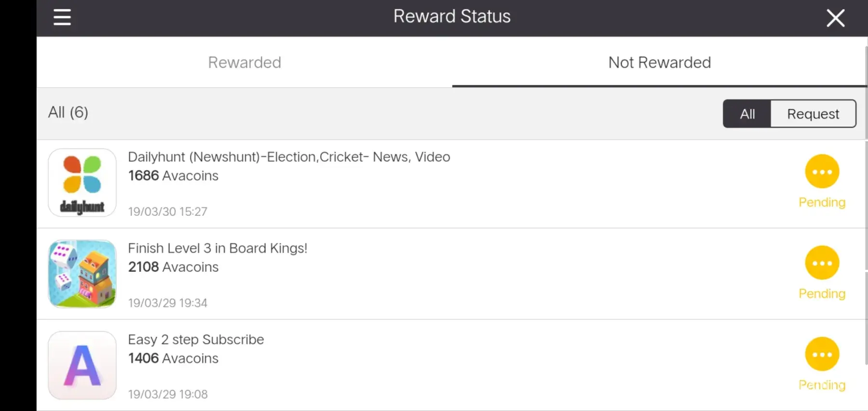Image resolution: width=868 pixels, height=411 pixels.
Task: Open Easy 2 step Subscribe offer
Action: click(196, 340)
